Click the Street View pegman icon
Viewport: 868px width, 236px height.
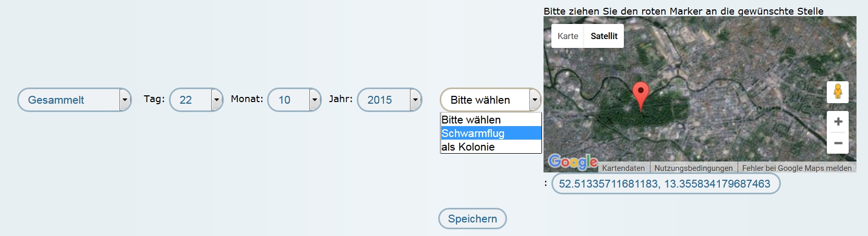point(838,92)
